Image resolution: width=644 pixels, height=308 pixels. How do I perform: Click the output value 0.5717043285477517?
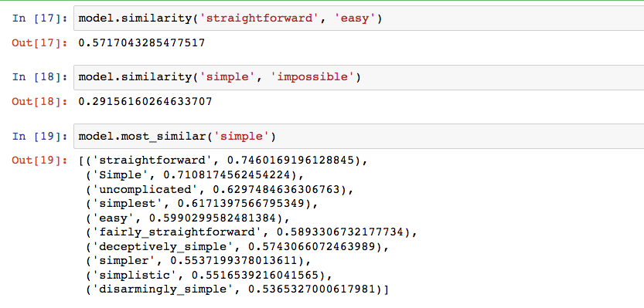click(x=141, y=42)
